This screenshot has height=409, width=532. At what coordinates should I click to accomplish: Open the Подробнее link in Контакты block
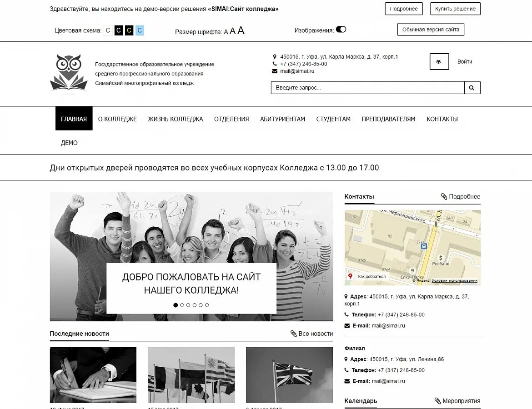465,196
